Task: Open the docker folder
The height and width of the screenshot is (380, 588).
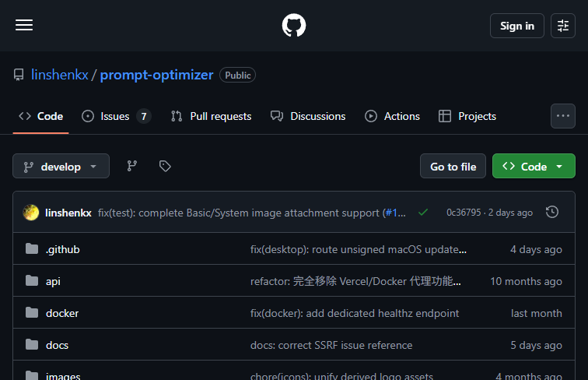Action: coord(62,313)
